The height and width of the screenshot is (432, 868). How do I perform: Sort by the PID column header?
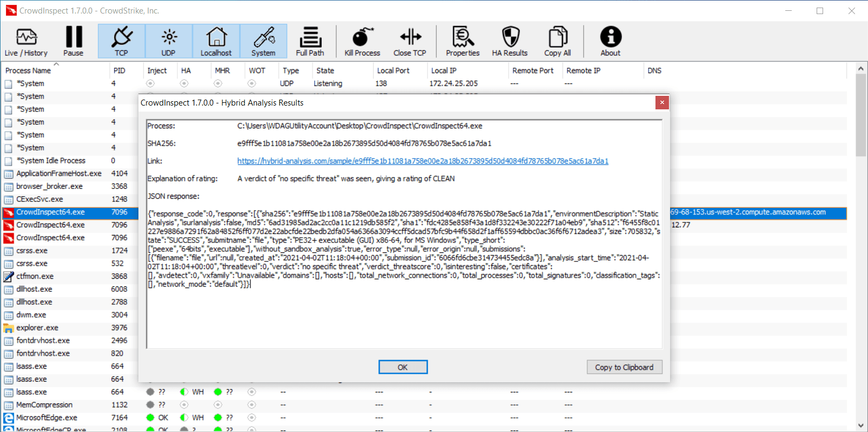[x=126, y=70]
